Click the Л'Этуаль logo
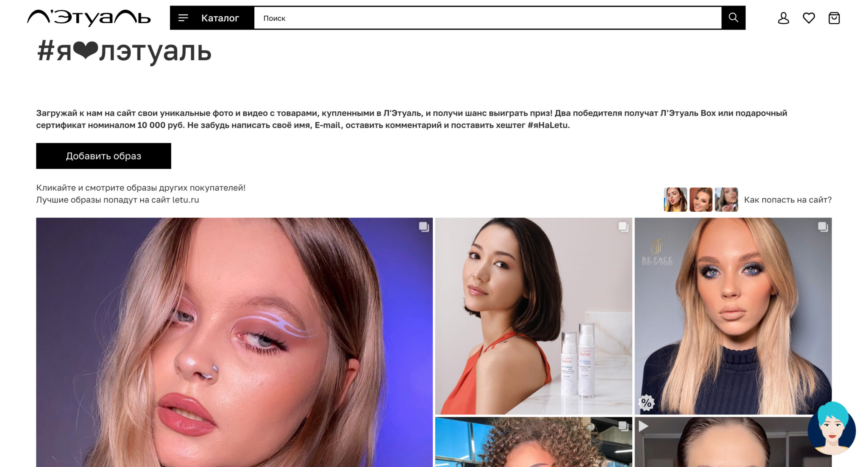The width and height of the screenshot is (868, 467). coord(89,18)
